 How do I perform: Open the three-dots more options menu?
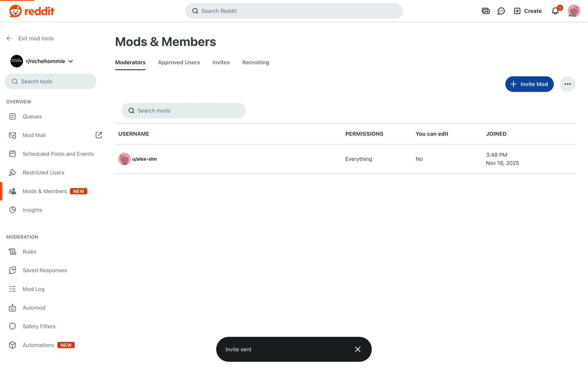(567, 84)
